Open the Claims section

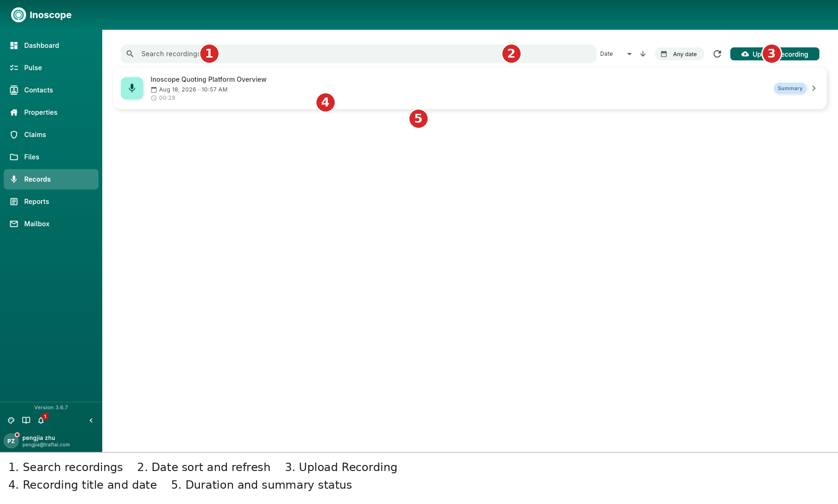[x=51, y=135]
